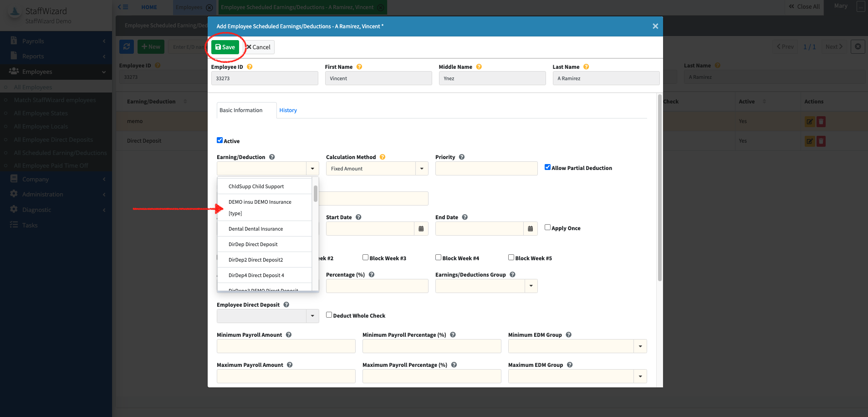This screenshot has height=417, width=868.
Task: Open the Earnings/Deductions Group dropdown
Action: pos(531,286)
